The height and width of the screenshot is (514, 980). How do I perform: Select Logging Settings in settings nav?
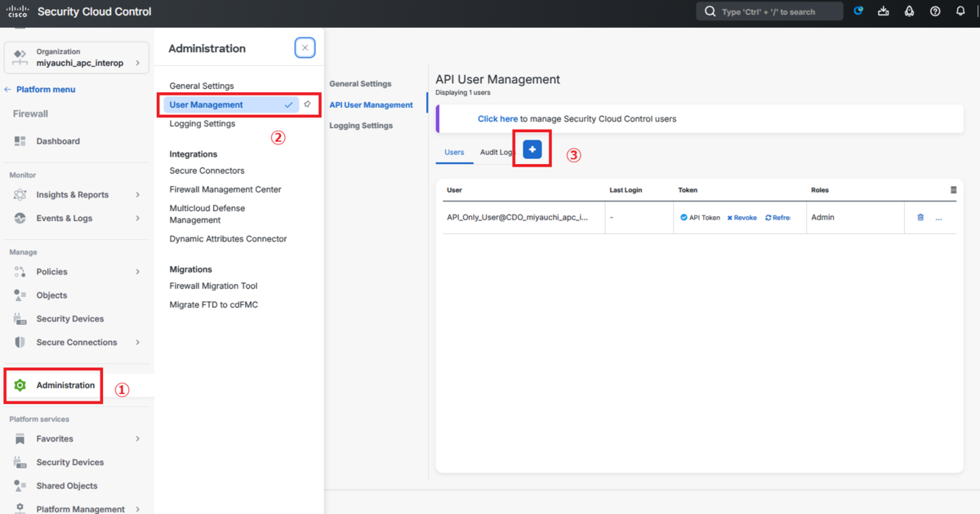click(x=361, y=126)
